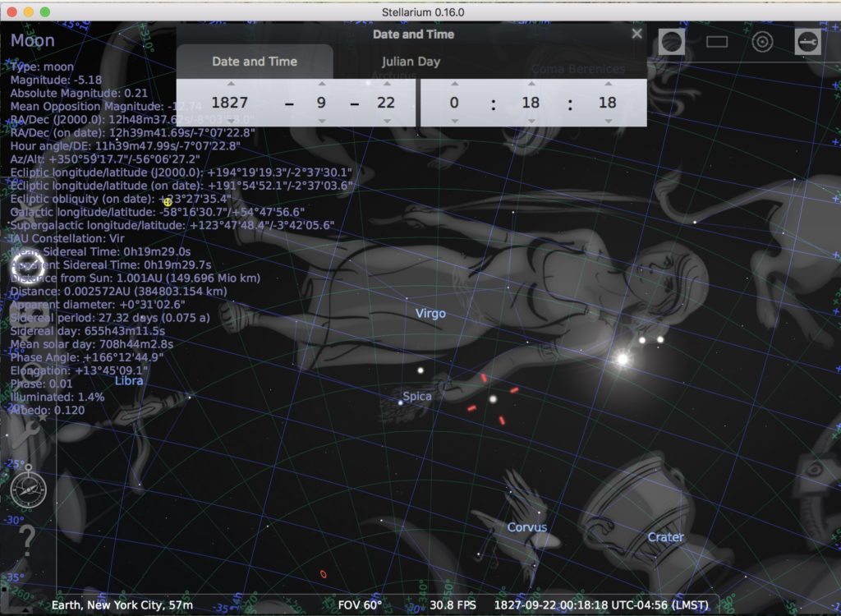
Task: Click the Spica star label
Action: point(417,396)
